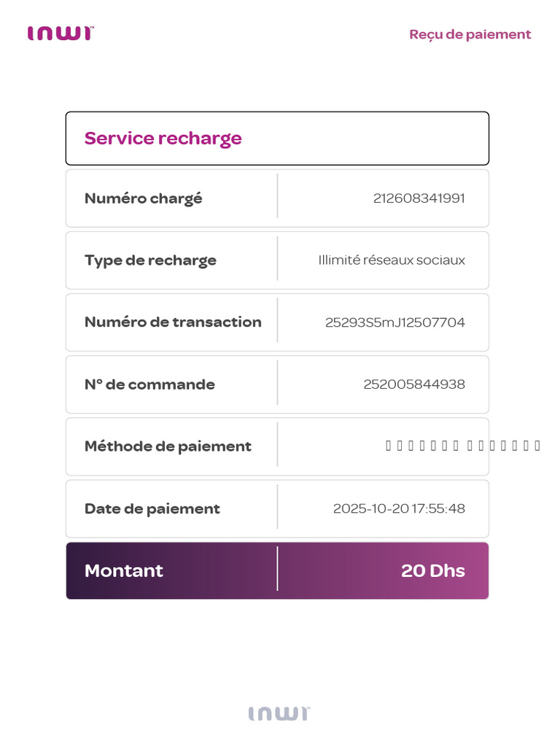Click order number 252005844938

coord(414,384)
